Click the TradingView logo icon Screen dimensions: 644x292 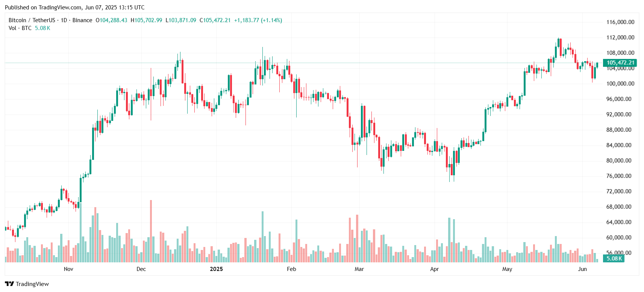click(9, 284)
